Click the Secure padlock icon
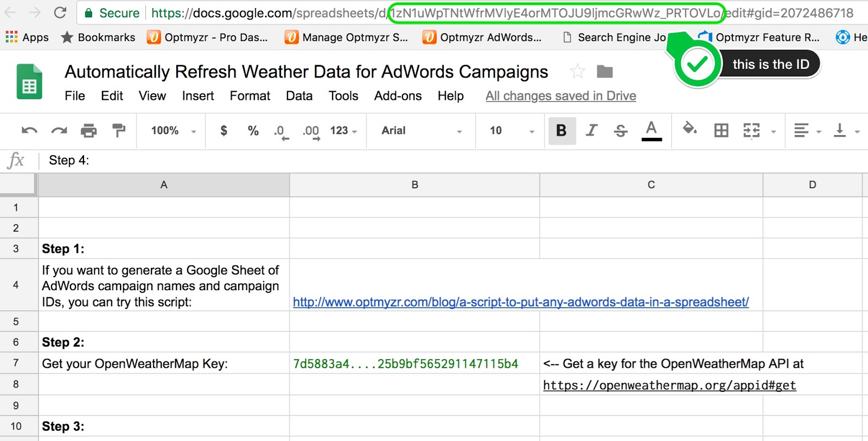 click(x=88, y=12)
